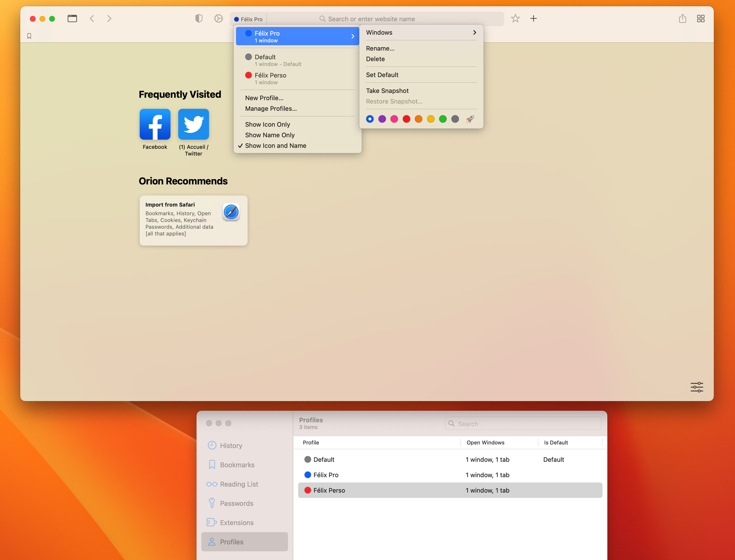Image resolution: width=735 pixels, height=560 pixels.
Task: Pick the orange profile color swatch
Action: click(418, 119)
